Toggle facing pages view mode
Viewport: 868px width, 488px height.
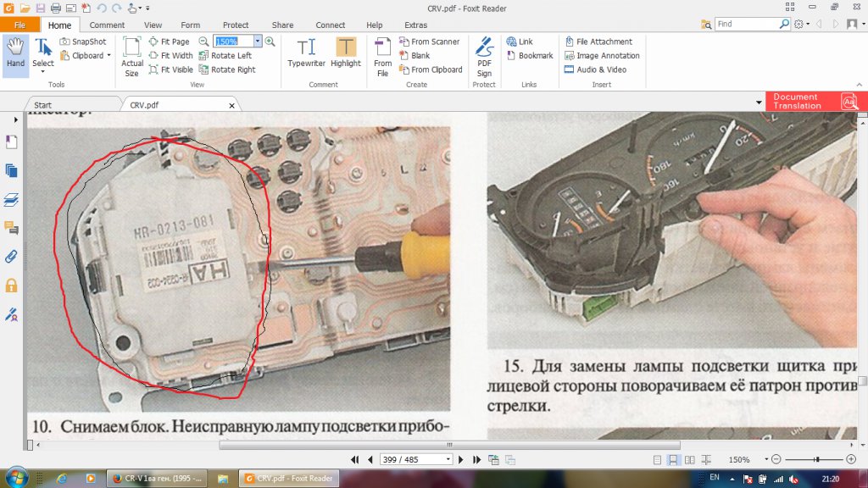coord(690,460)
